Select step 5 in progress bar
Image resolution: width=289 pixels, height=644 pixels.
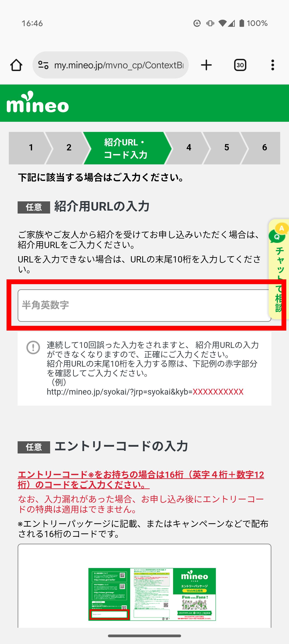[227, 148]
